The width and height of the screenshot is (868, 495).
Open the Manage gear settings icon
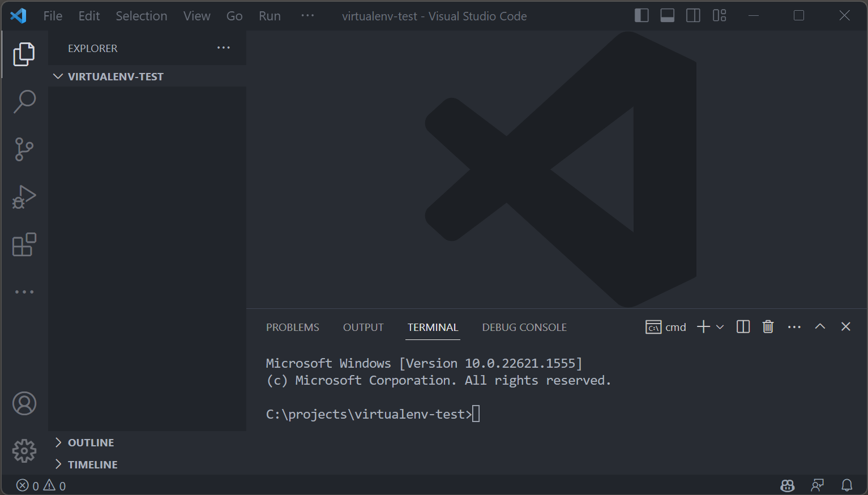pos(24,451)
